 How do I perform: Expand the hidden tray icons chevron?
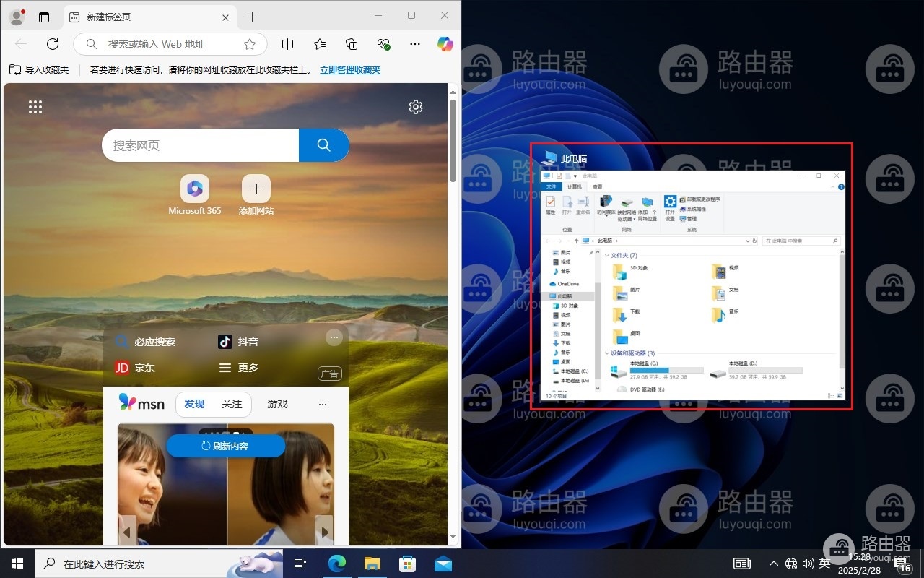[x=774, y=564]
